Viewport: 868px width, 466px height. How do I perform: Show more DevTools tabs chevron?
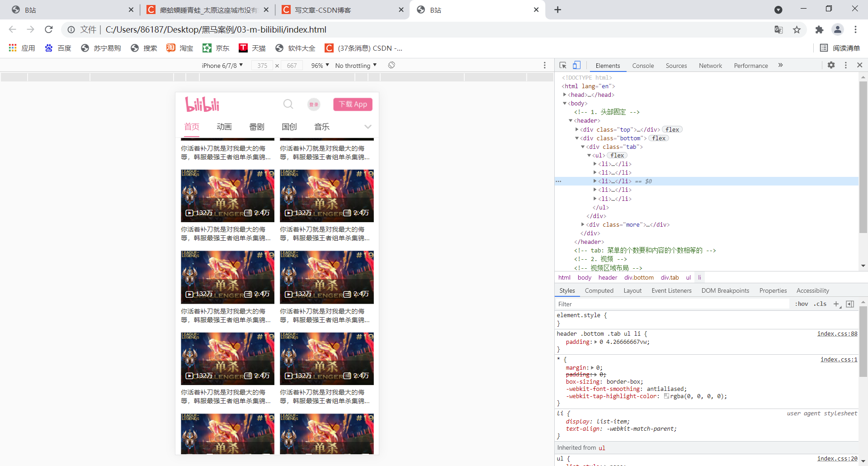[780, 65]
